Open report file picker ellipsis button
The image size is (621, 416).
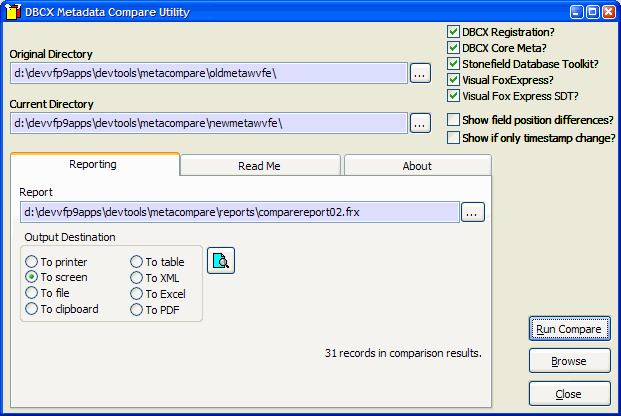(473, 212)
